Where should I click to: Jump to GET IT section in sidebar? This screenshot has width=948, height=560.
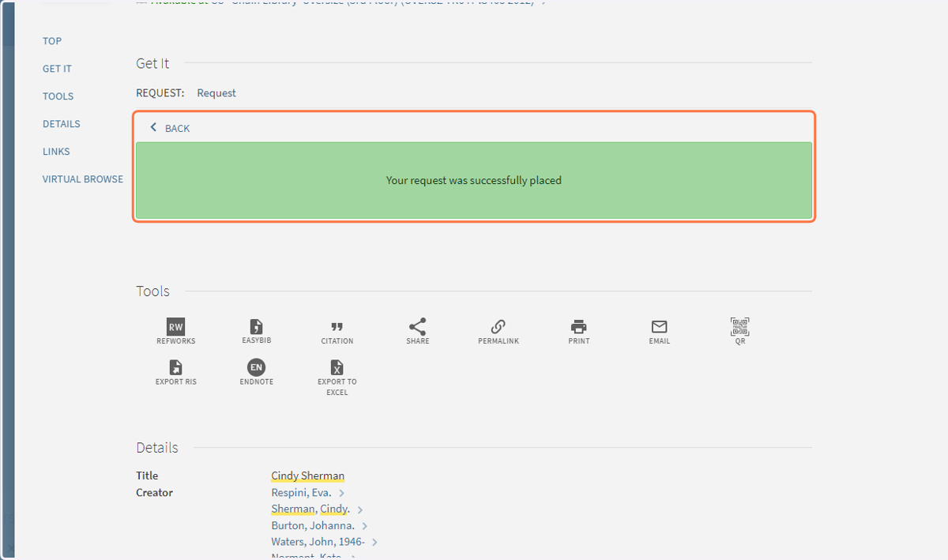click(57, 69)
